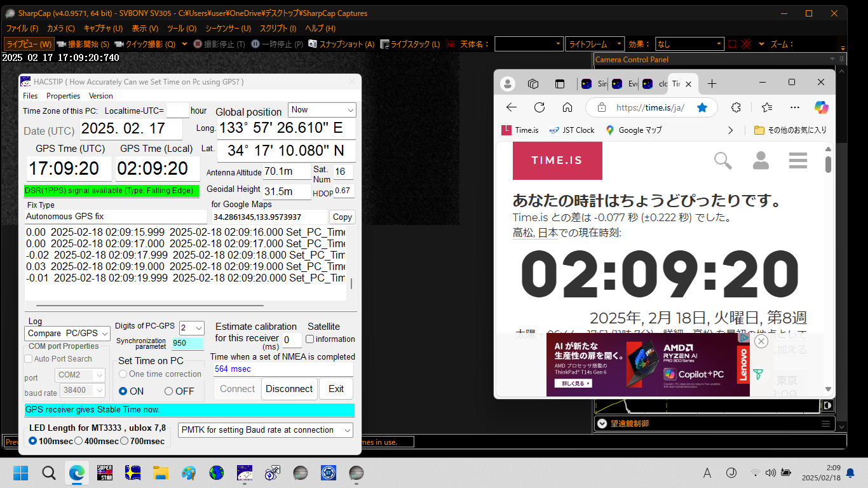Open the browser extensions puzzle icon
Screen dimensions: 868x488
[x=736, y=107]
